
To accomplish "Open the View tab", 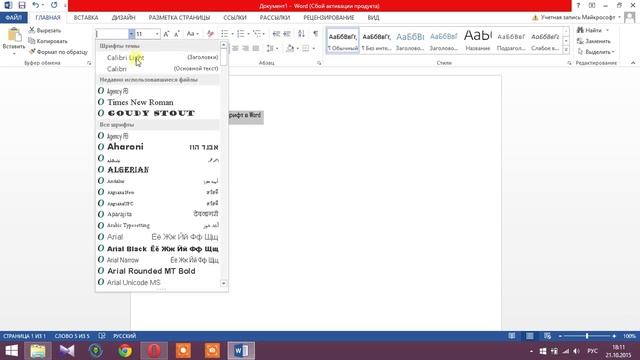I will [373, 18].
